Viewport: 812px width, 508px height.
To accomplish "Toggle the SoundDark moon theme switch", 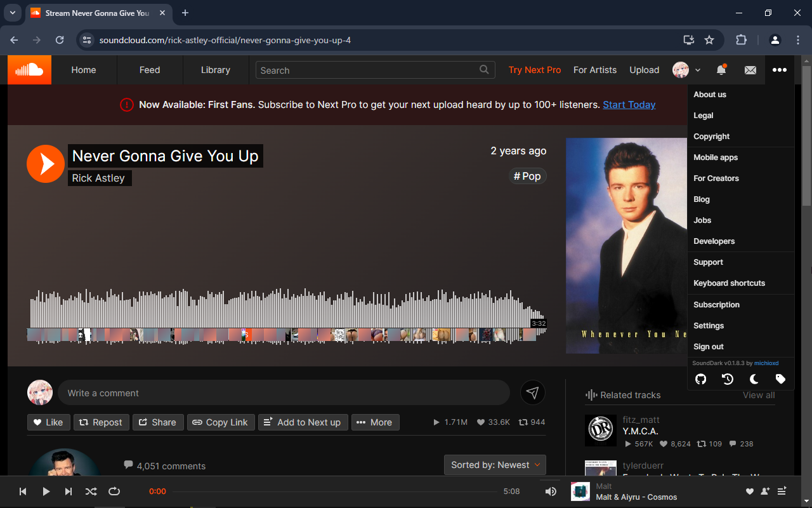I will pos(754,379).
